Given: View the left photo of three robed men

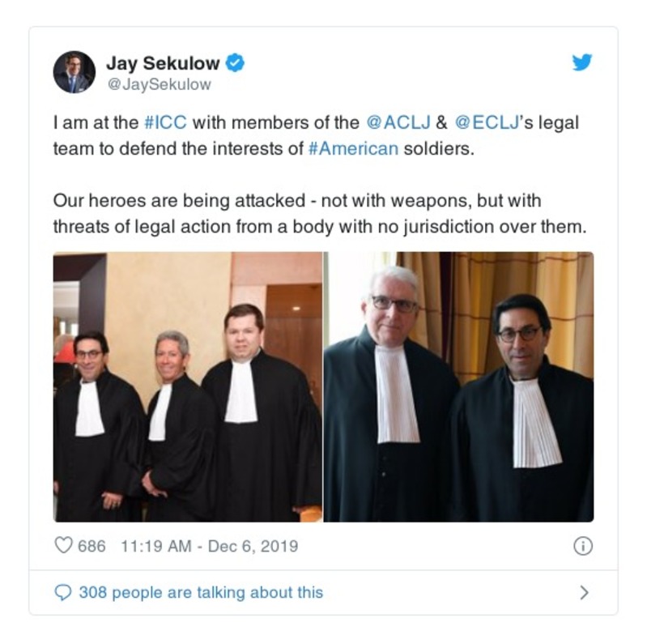Looking at the screenshot, I should (188, 387).
